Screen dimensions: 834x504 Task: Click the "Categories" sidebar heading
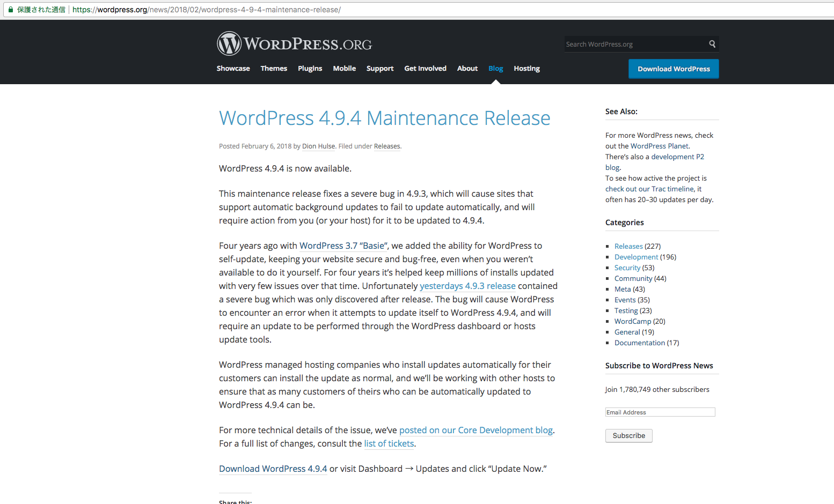coord(625,223)
